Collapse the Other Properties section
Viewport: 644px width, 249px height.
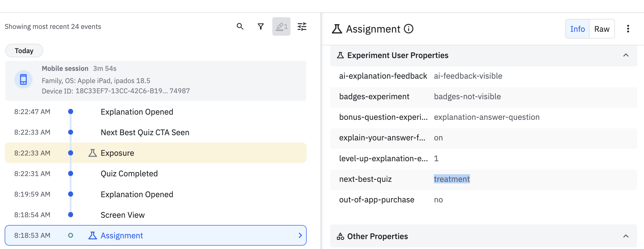click(x=626, y=236)
